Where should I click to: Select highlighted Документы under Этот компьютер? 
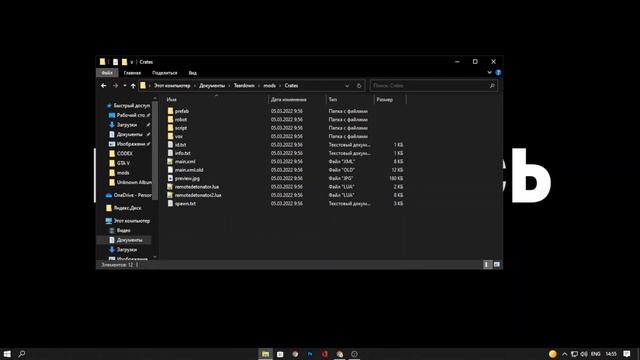click(x=125, y=240)
